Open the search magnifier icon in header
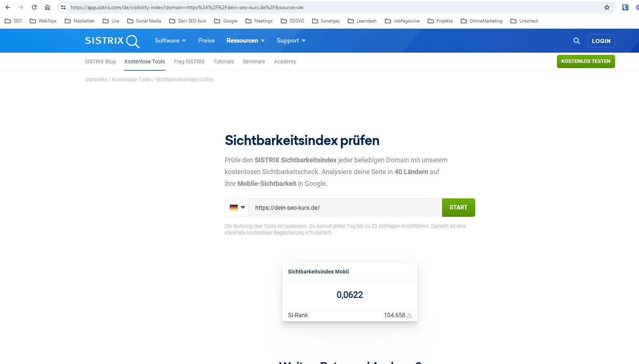Screen dimensions: 639x364 click(576, 41)
